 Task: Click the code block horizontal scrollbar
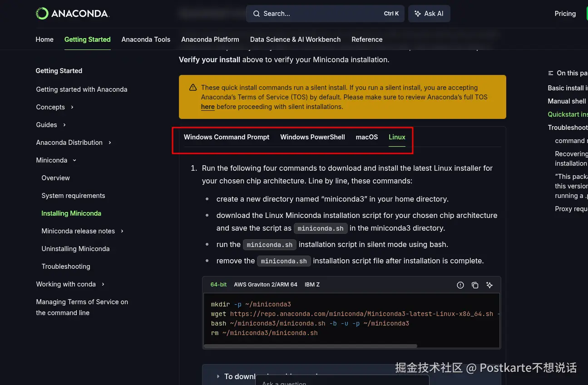pos(311,346)
